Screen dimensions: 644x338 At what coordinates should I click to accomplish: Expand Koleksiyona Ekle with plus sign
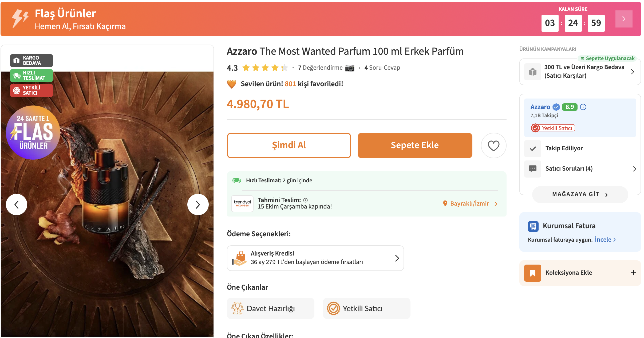(x=633, y=273)
